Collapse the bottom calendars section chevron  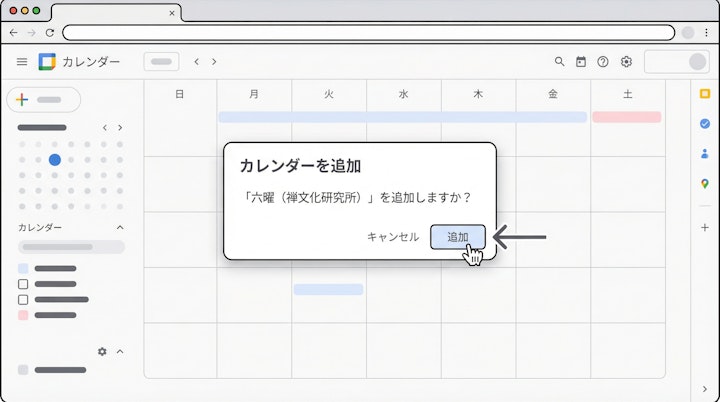120,351
